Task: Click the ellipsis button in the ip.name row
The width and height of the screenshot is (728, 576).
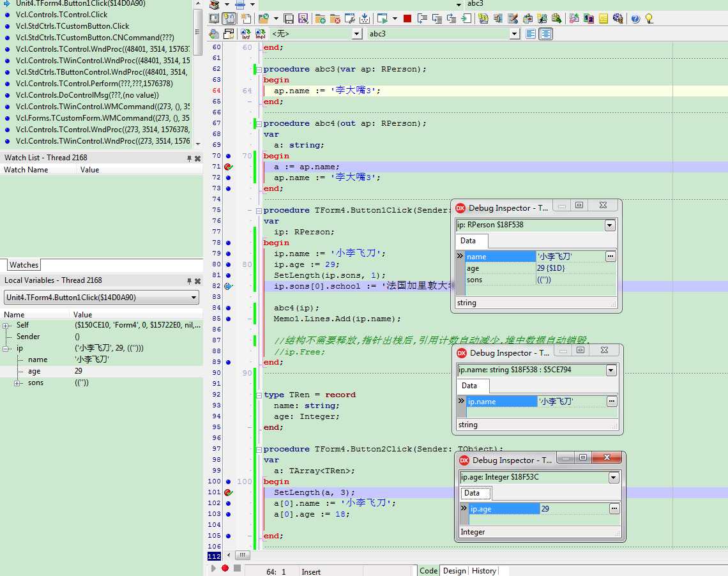Action: 612,401
